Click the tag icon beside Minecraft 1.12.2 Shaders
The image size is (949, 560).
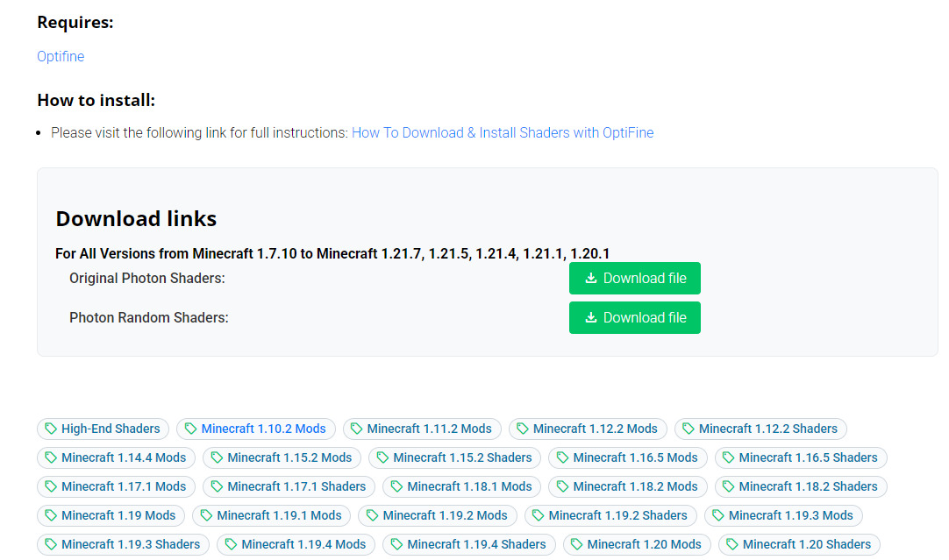tap(689, 429)
